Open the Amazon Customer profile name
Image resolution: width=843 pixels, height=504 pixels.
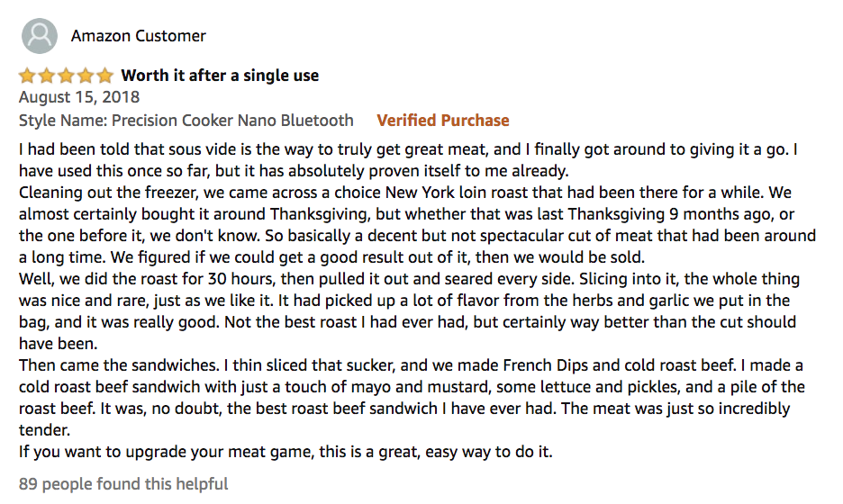pos(138,36)
